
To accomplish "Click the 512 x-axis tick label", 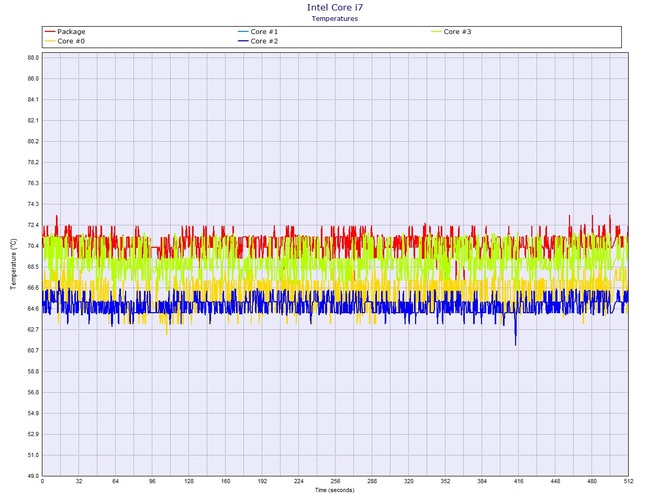I will click(x=629, y=481).
